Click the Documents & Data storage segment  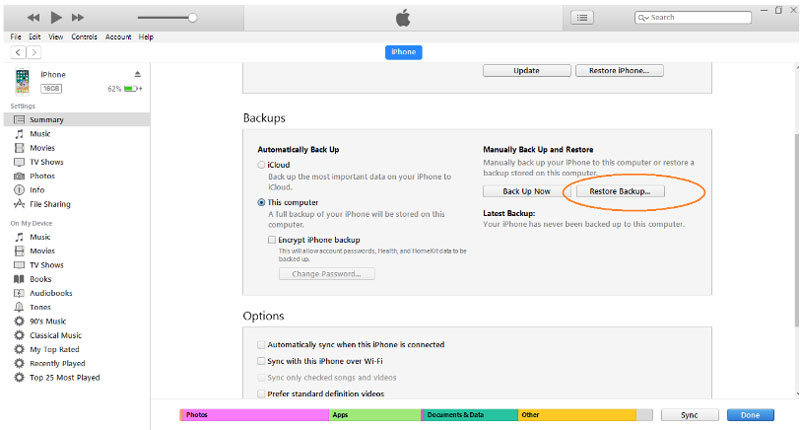click(470, 415)
